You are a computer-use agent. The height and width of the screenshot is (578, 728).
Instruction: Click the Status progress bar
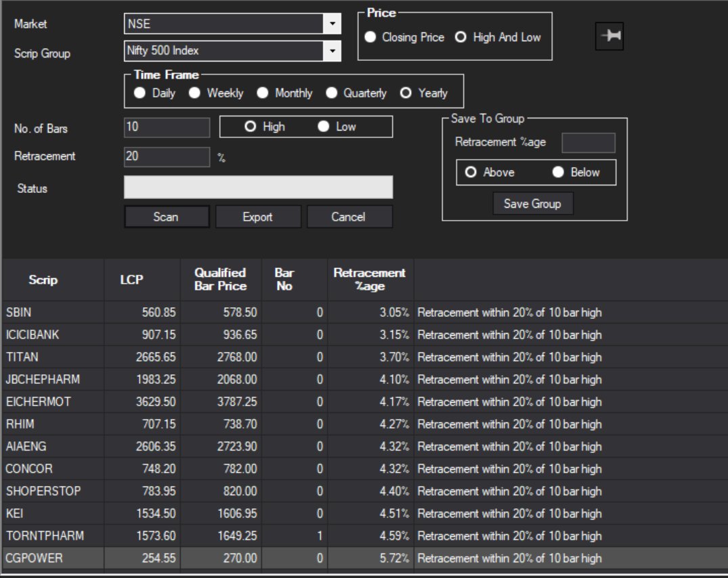[x=258, y=187]
